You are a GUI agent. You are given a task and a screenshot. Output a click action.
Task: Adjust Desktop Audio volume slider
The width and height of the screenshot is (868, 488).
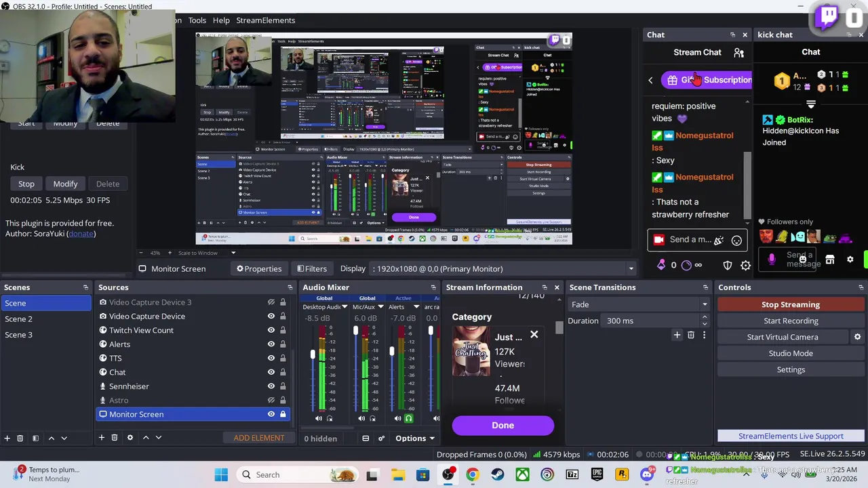(x=313, y=354)
